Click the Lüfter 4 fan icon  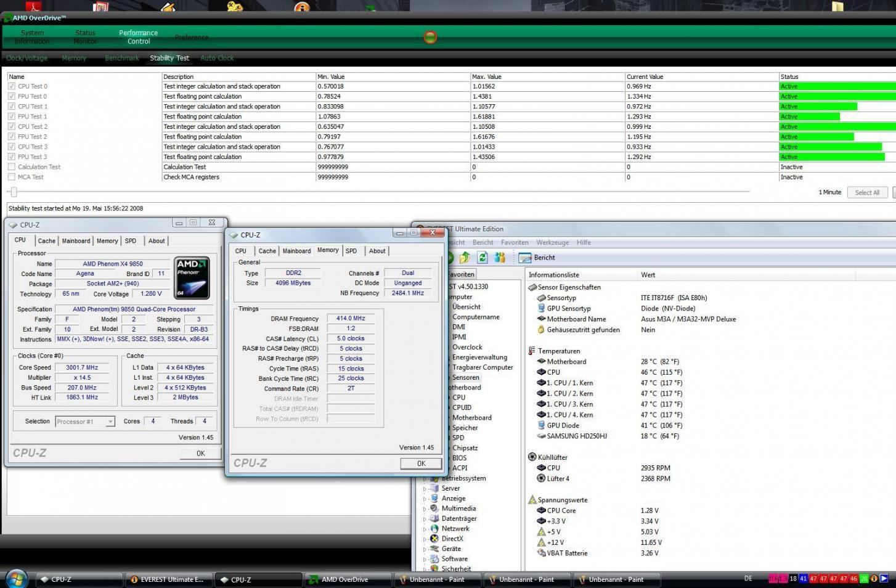coord(541,478)
